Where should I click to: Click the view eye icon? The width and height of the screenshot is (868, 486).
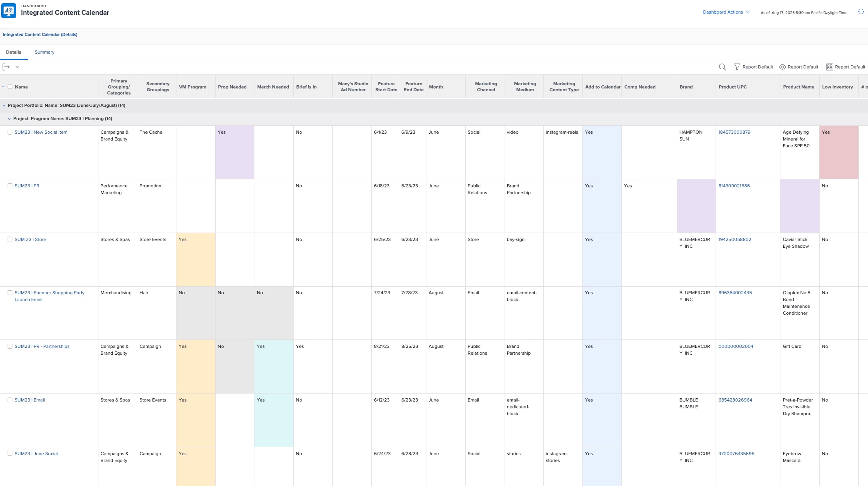(782, 67)
